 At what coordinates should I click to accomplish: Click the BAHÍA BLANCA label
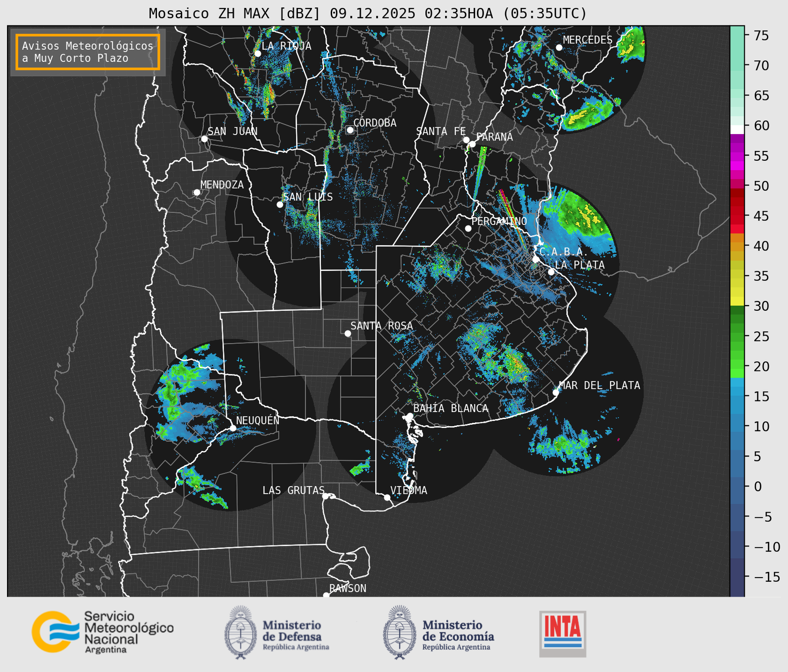(451, 408)
